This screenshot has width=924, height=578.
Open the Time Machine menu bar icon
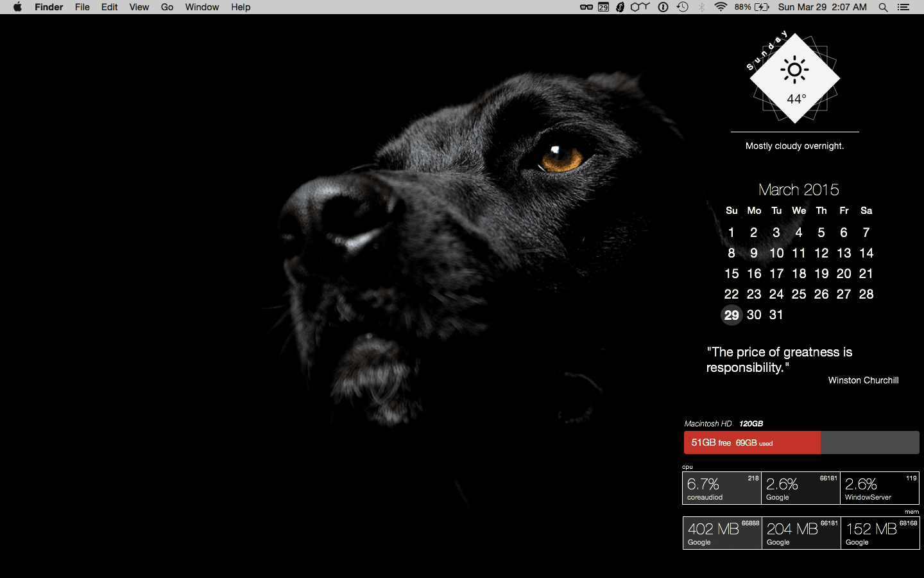tap(681, 7)
